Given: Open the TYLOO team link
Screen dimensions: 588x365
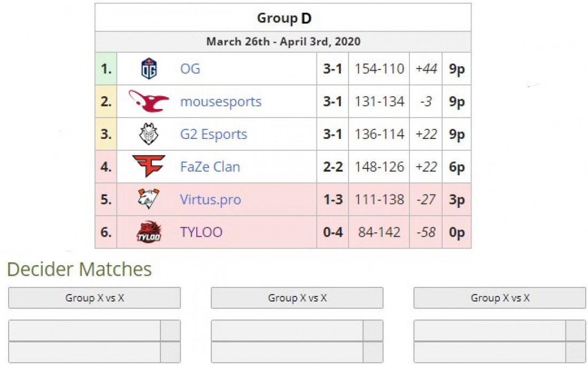Looking at the screenshot, I should (202, 232).
